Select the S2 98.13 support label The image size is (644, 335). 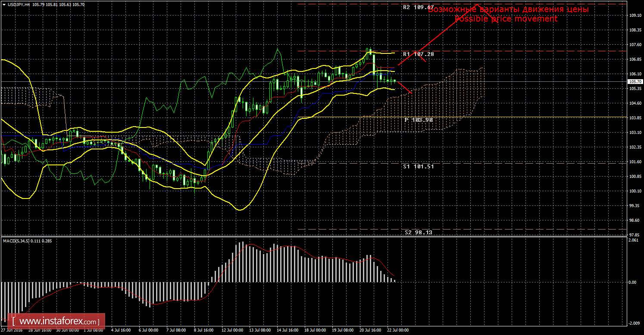click(x=418, y=232)
